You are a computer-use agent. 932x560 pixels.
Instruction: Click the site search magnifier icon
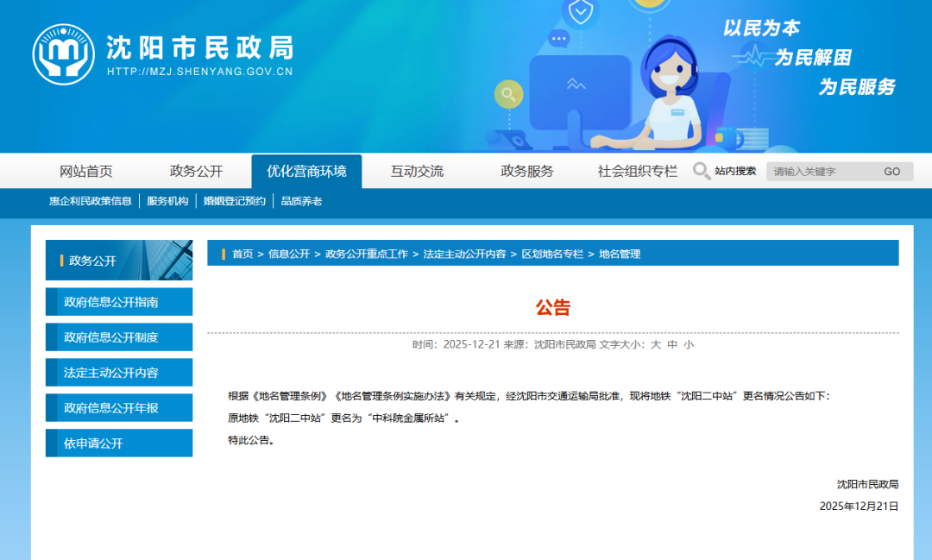tap(702, 171)
